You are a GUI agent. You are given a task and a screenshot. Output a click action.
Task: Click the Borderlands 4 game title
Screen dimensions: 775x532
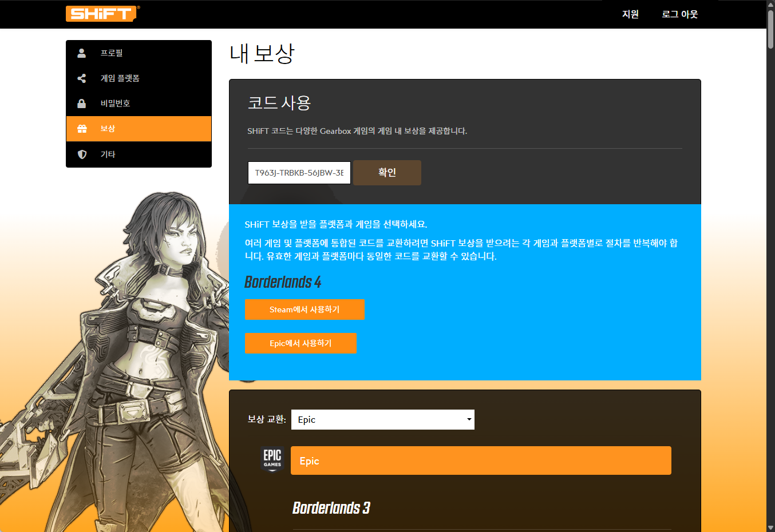(283, 282)
